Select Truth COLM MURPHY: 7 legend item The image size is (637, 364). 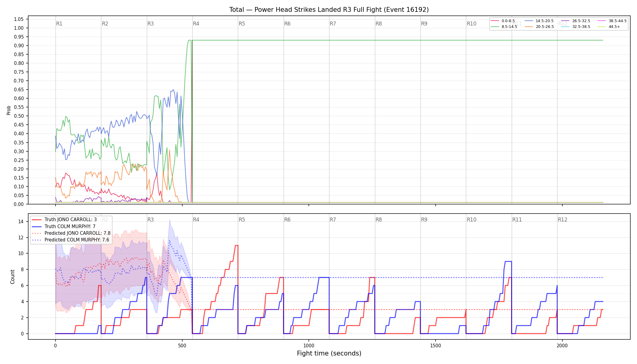[x=64, y=226]
